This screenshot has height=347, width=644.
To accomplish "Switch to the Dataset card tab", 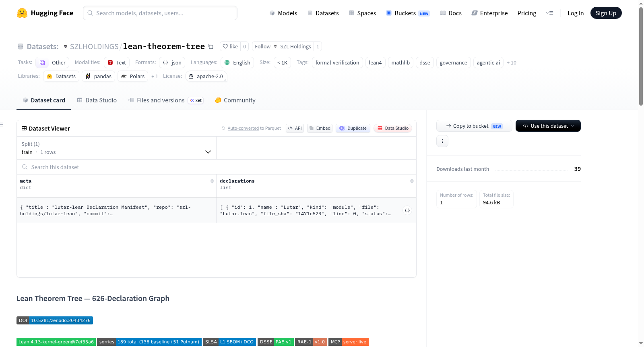I will click(43, 100).
